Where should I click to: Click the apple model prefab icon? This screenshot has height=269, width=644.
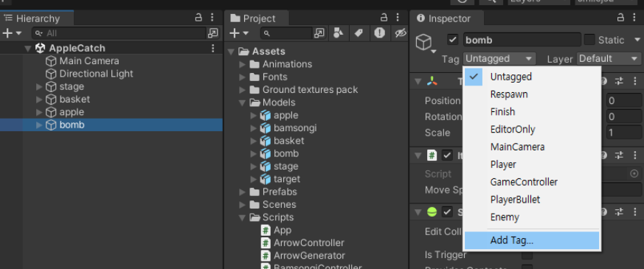coord(266,116)
